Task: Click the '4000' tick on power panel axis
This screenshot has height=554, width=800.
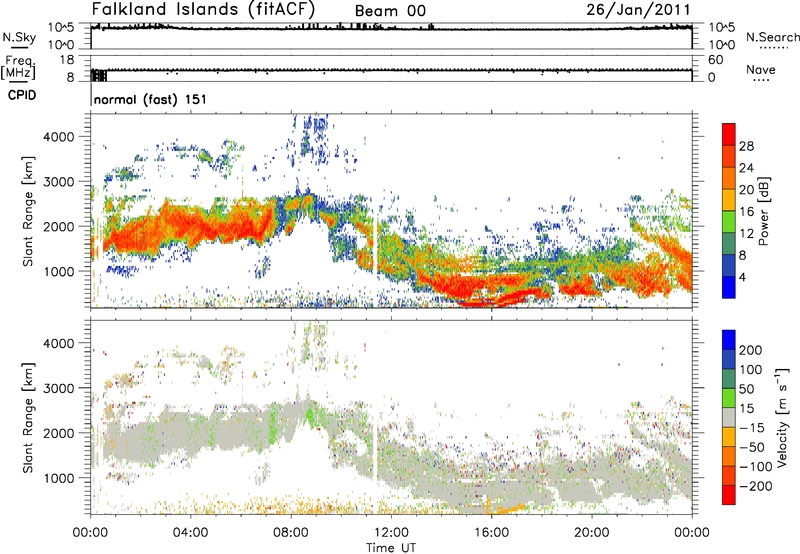Action: coord(59,137)
